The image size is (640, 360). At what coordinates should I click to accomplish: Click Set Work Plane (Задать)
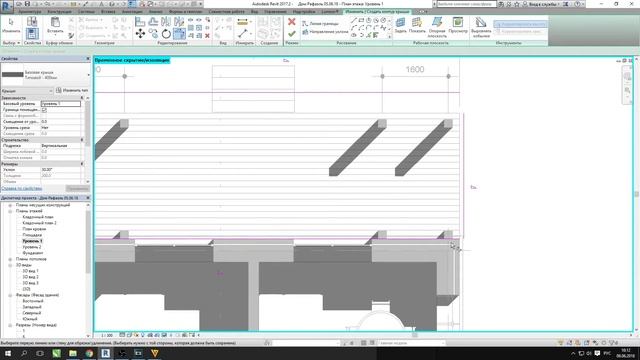point(400,25)
